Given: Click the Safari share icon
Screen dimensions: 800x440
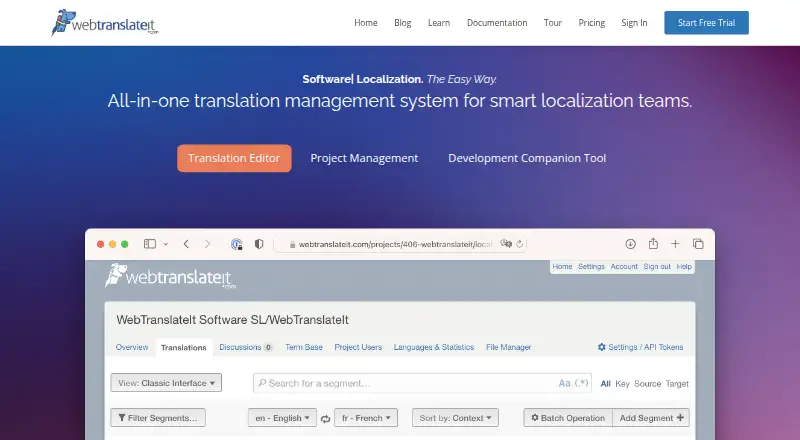Looking at the screenshot, I should (x=653, y=243).
